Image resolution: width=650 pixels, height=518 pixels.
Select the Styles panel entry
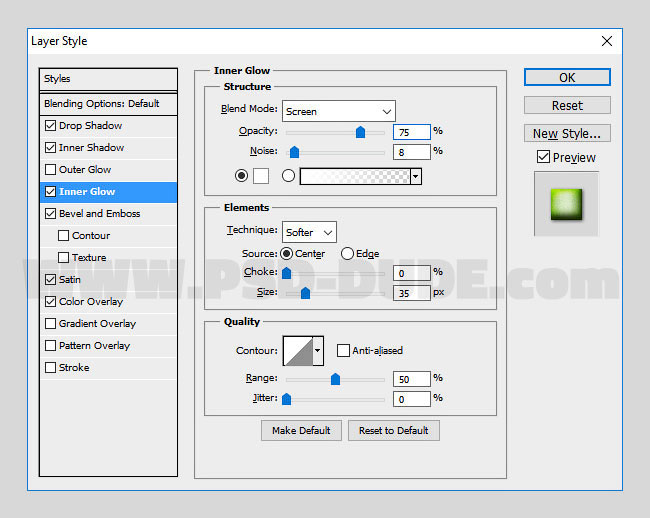point(108,79)
